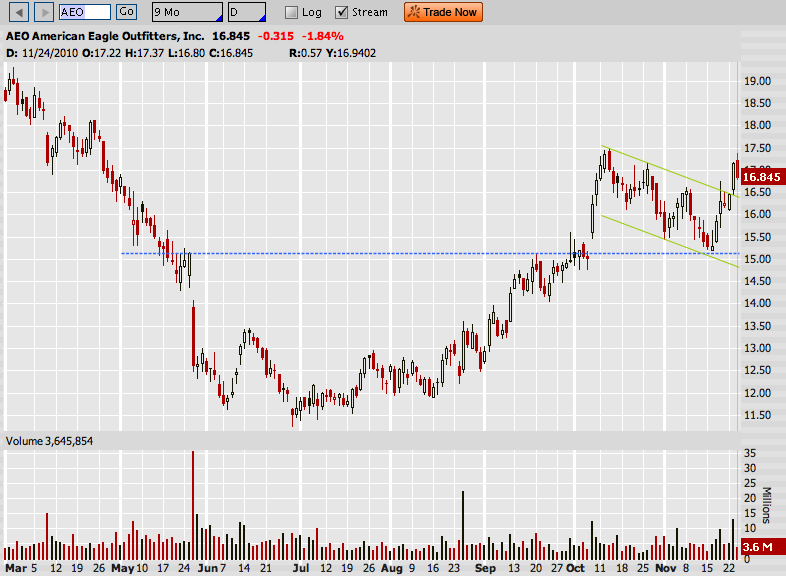Click the AEO American Eagle Outfitters title
The image size is (786, 576).
click(106, 36)
